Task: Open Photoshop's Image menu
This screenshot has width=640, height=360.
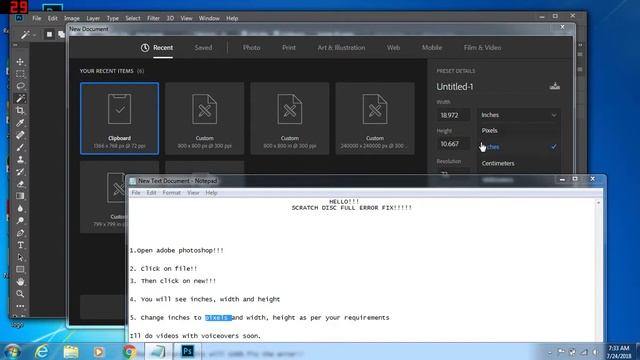Action: click(x=72, y=18)
